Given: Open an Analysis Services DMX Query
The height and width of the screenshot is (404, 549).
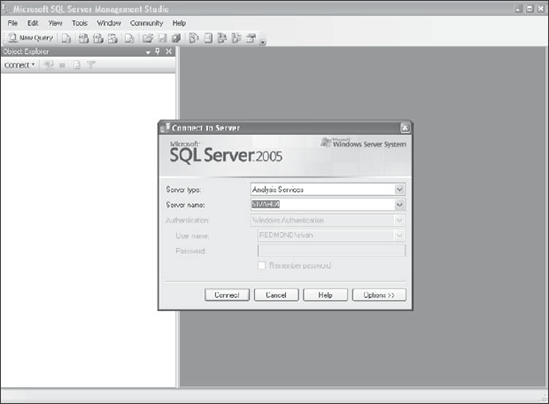Looking at the screenshot, I should click(98, 38).
